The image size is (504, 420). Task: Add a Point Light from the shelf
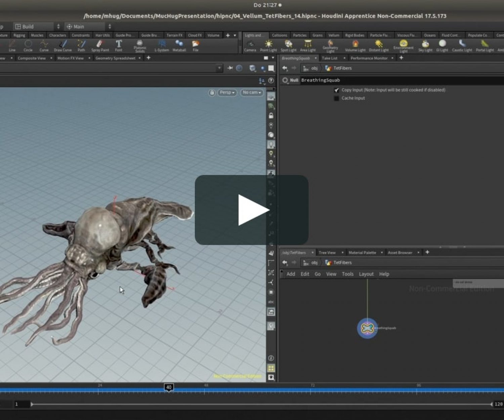point(268,46)
